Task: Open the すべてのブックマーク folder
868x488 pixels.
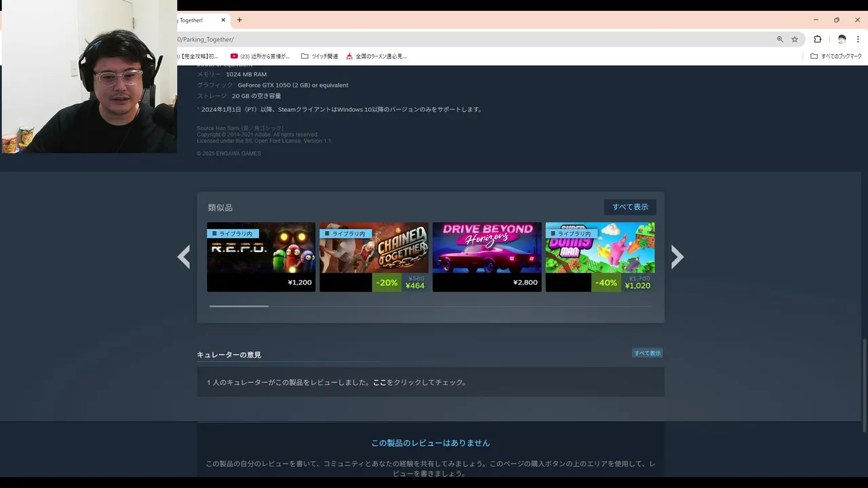Action: tap(836, 56)
